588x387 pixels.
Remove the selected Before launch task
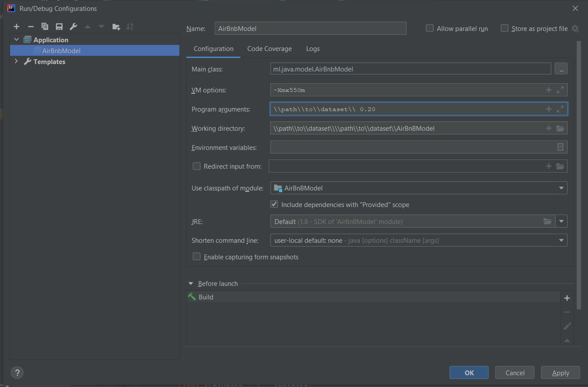tap(567, 312)
